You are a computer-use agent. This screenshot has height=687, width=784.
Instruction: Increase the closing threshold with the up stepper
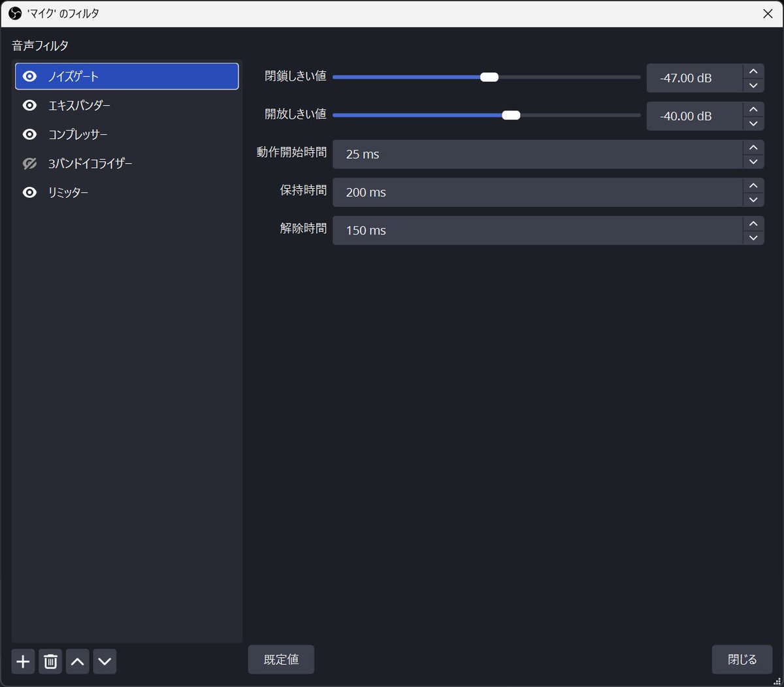click(753, 70)
